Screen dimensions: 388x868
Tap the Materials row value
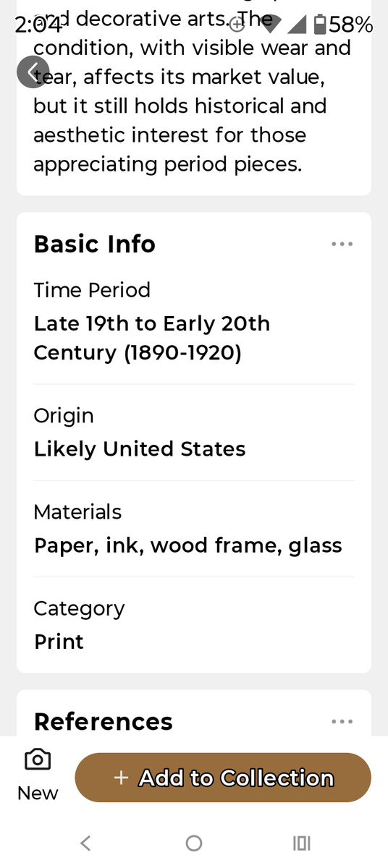[x=188, y=545]
